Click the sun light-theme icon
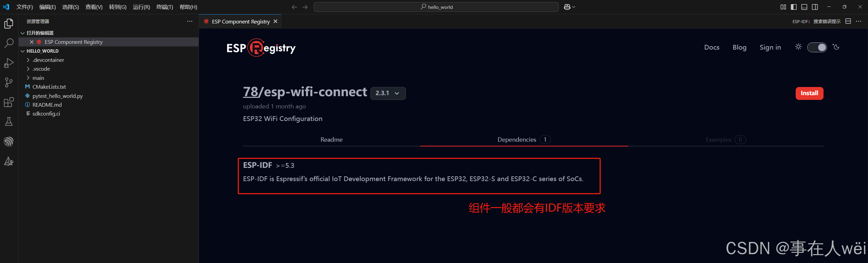 pyautogui.click(x=798, y=47)
